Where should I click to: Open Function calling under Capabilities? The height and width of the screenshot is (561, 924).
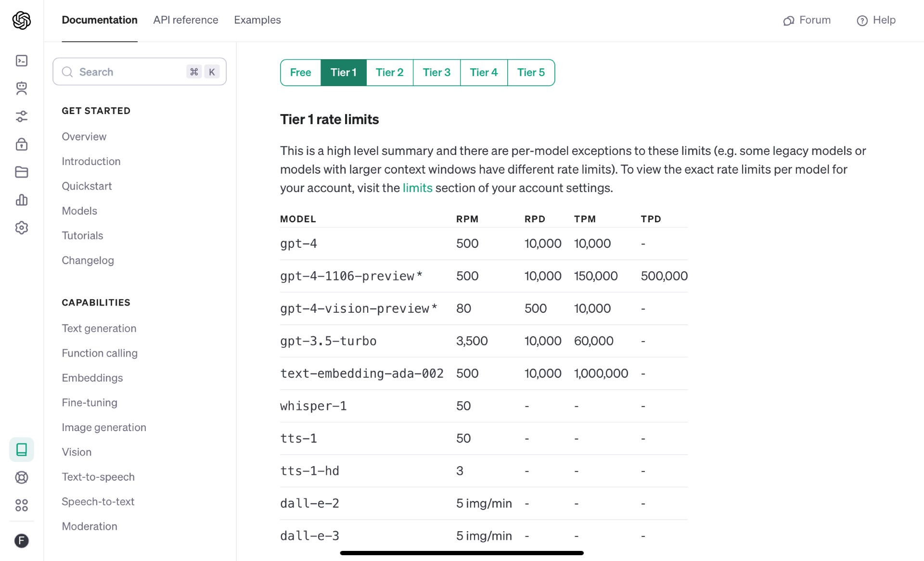point(100,353)
